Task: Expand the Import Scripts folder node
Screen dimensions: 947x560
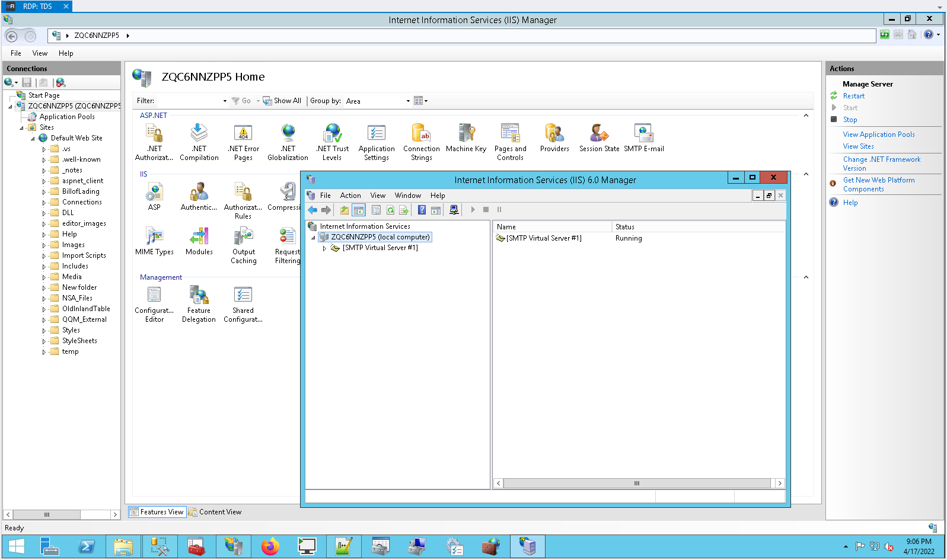Action: (44, 256)
